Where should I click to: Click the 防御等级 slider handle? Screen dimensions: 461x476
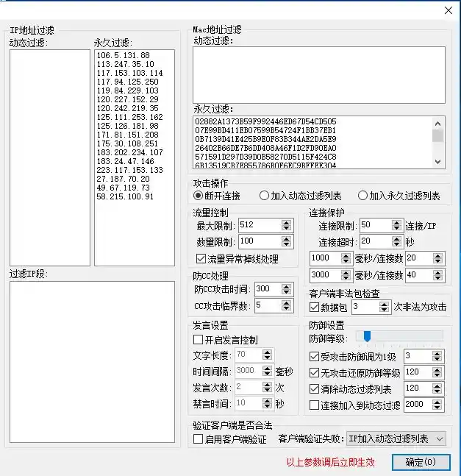click(x=367, y=336)
